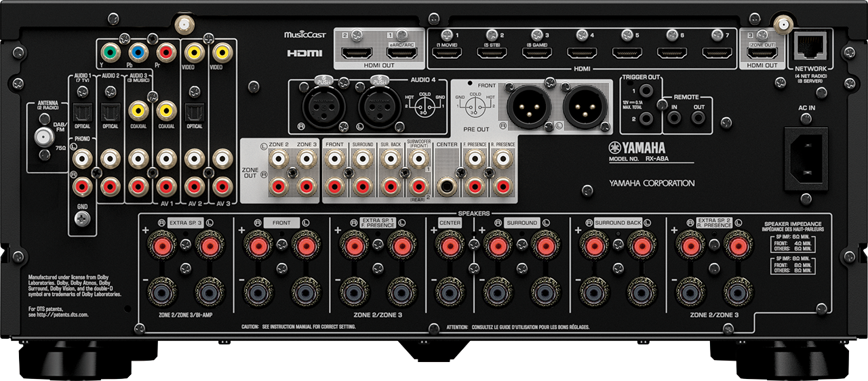
Task: Select the HDMI 3 (GAME) input port
Action: [x=536, y=52]
